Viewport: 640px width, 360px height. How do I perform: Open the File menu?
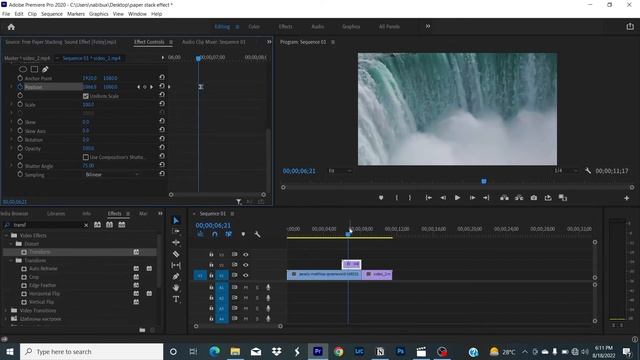pyautogui.click(x=6, y=14)
